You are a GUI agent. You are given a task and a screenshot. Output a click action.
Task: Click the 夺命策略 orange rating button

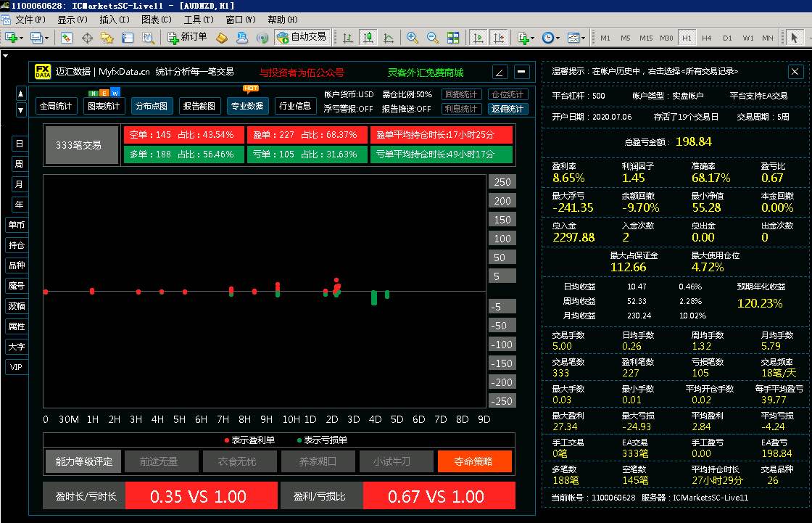(473, 461)
